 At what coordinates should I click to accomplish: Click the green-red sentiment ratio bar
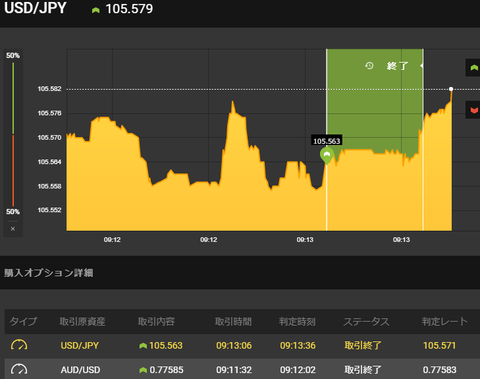(13, 134)
